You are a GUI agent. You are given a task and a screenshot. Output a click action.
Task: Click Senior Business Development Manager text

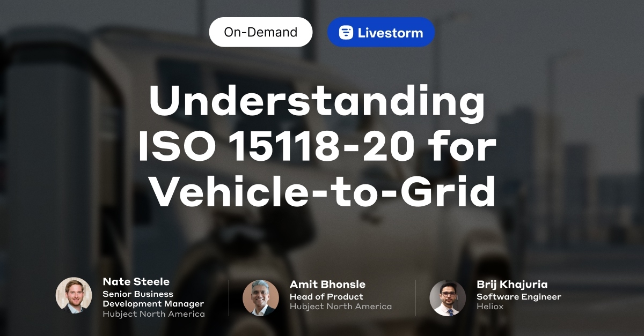pyautogui.click(x=153, y=299)
